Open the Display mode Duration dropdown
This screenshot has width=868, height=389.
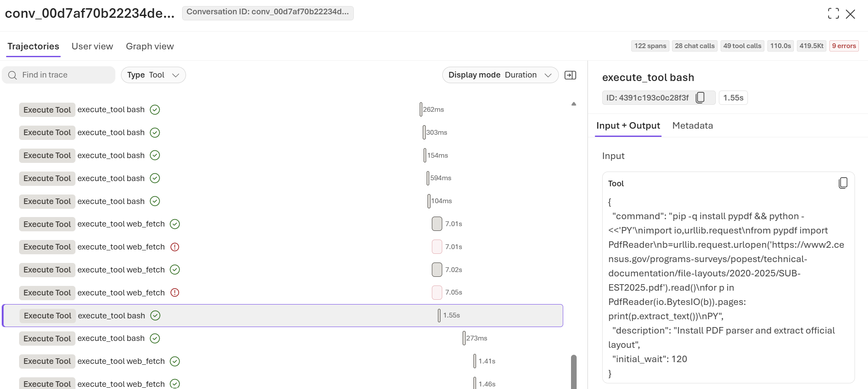[500, 75]
